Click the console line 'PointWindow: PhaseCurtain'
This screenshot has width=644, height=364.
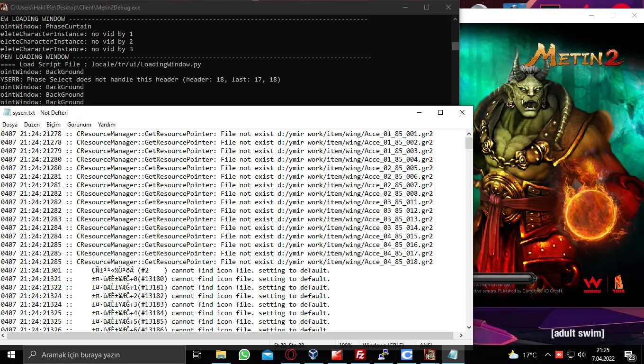[x=46, y=26]
